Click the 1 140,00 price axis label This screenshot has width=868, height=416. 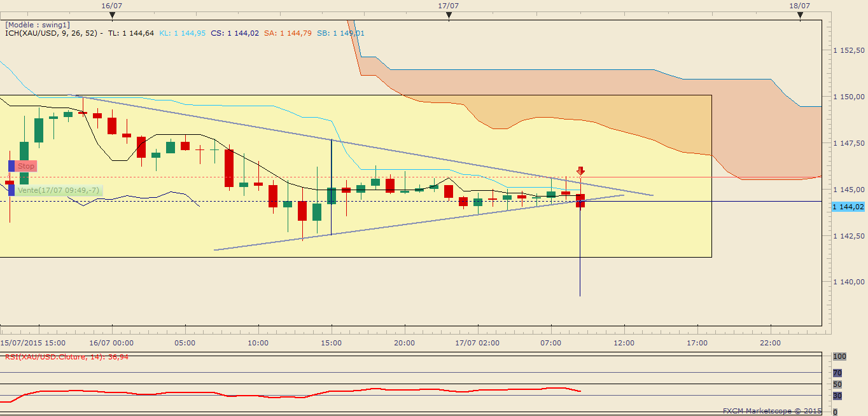(x=849, y=282)
